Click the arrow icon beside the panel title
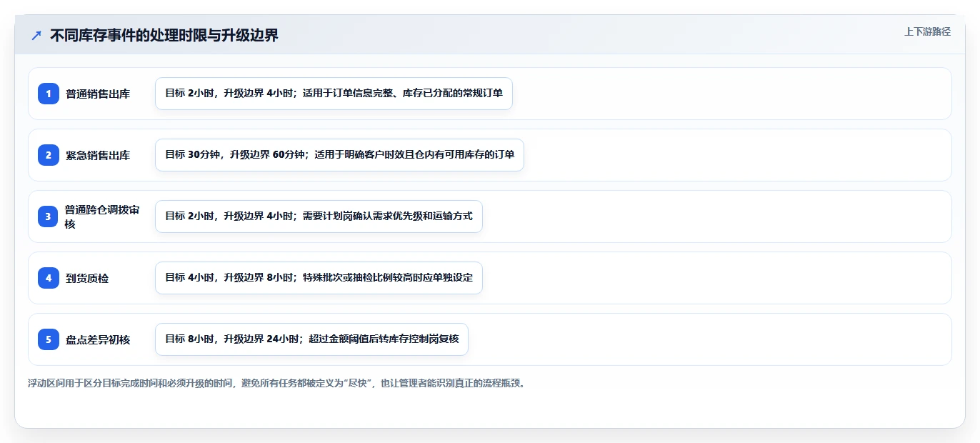 (36, 35)
